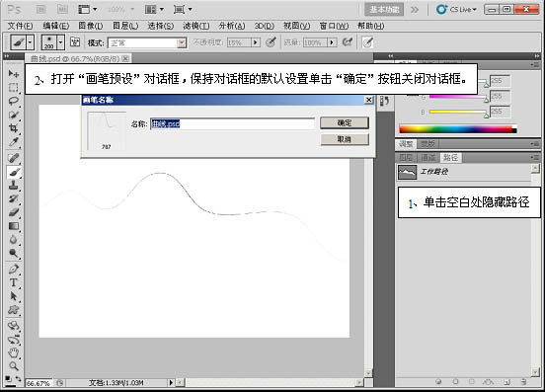Select the 3D Rotate tool

[14, 326]
